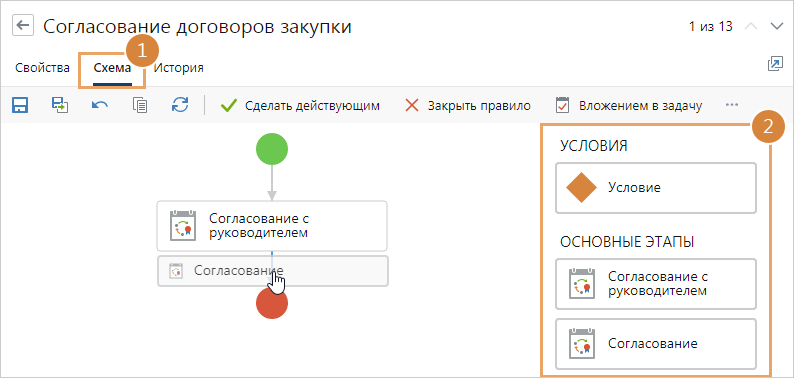Go to previous record with up chevron

[x=751, y=26]
